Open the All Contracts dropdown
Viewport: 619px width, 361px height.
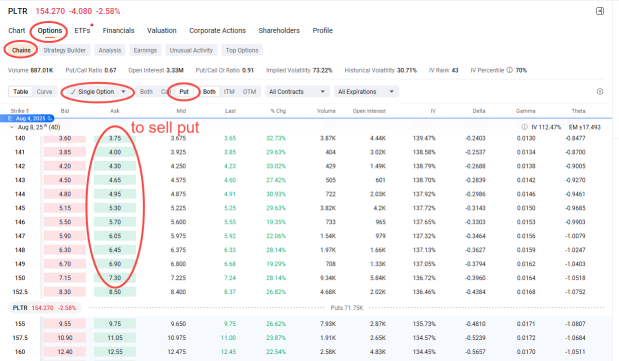click(297, 92)
